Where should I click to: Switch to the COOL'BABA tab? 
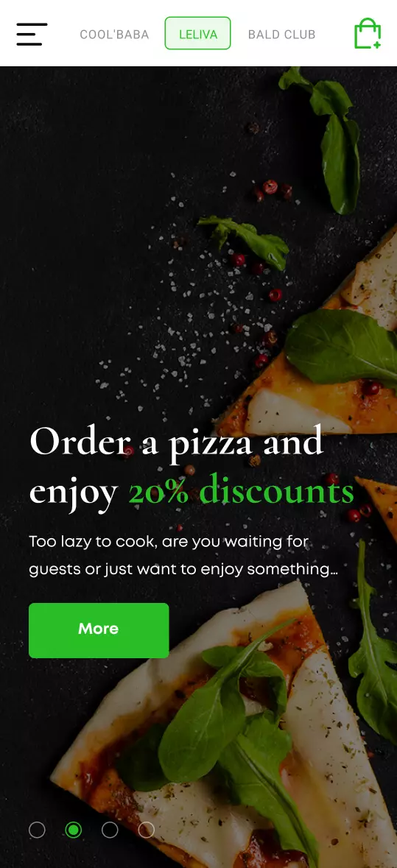coord(114,35)
